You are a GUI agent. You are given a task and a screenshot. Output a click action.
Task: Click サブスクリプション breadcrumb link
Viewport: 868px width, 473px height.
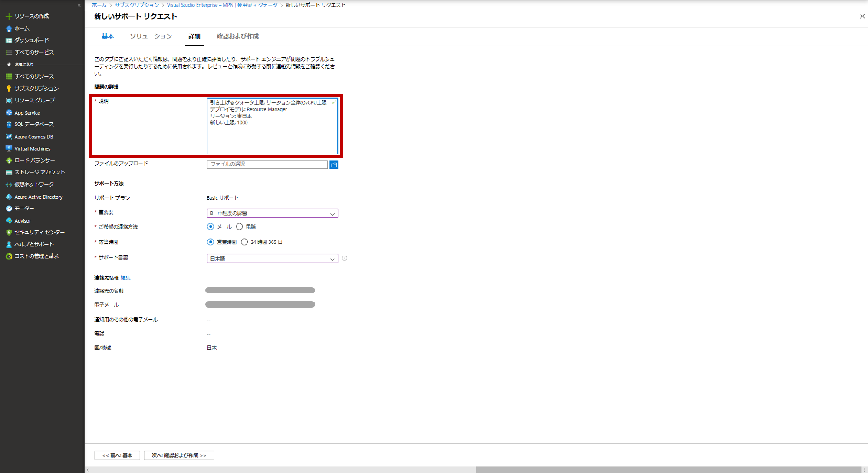137,5
